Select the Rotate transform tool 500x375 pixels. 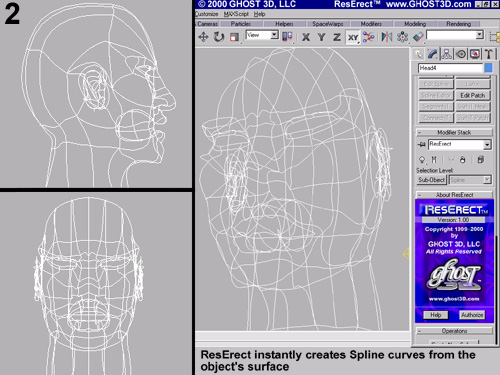click(x=219, y=37)
